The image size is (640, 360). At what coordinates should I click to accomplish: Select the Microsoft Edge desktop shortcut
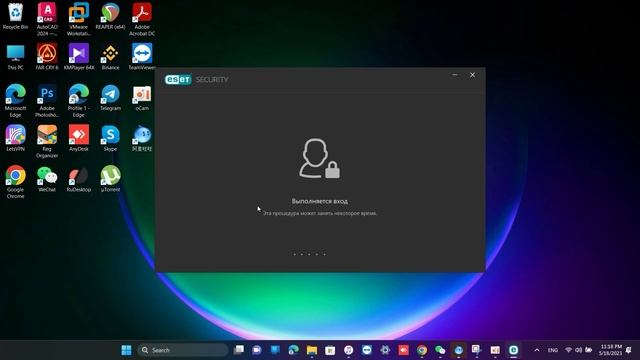[x=16, y=100]
